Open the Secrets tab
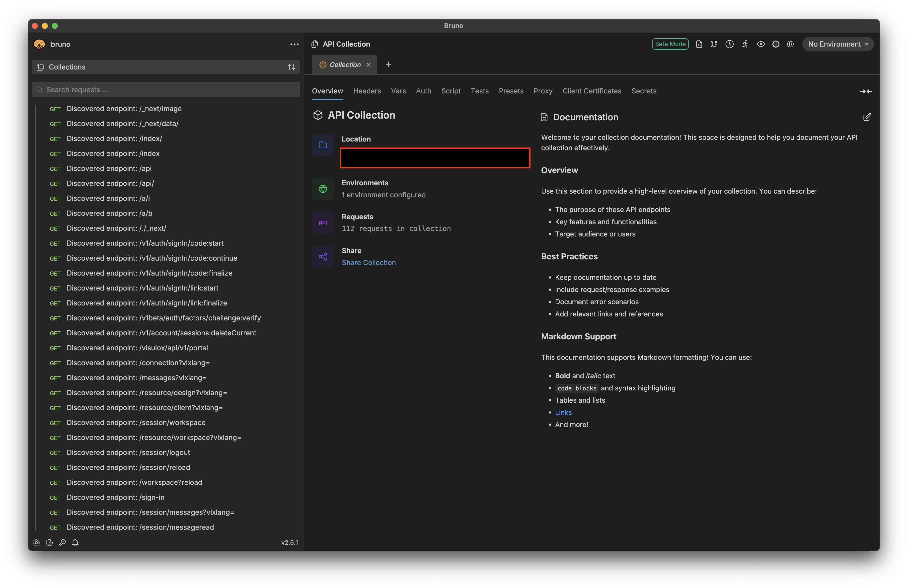Viewport: 908px width, 588px height. point(644,91)
